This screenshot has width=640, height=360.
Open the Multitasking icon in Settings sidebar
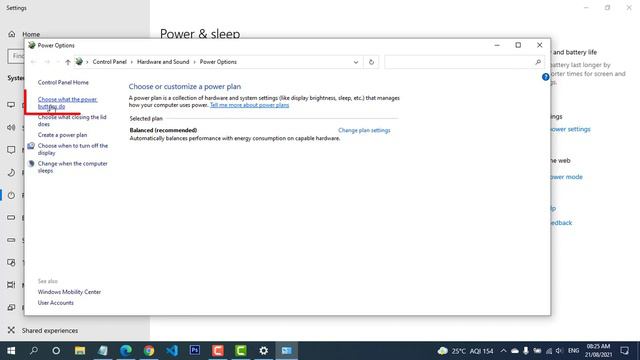point(11,285)
